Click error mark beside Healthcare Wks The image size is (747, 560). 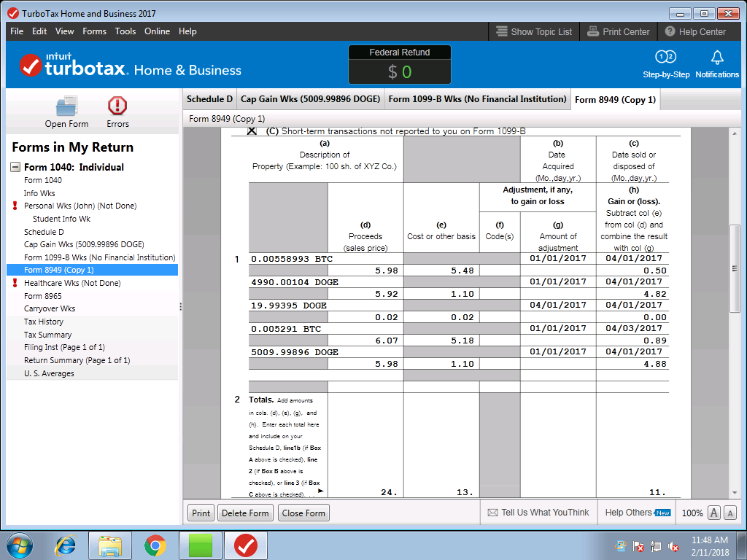15,283
